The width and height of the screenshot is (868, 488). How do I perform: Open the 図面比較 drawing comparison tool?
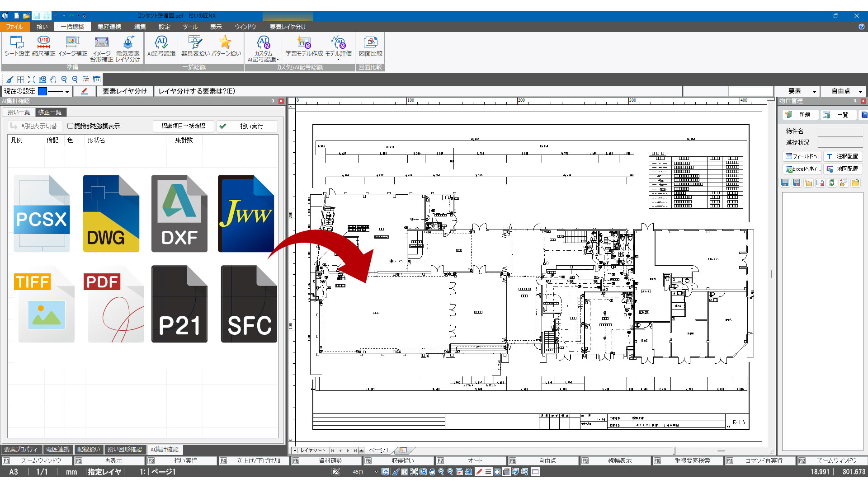[370, 46]
